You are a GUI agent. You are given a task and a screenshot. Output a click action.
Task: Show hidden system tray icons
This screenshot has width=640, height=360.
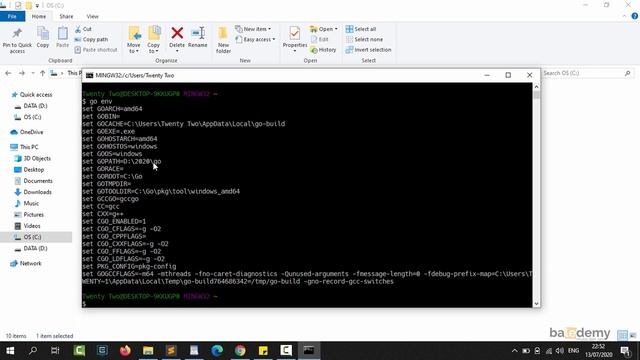[x=514, y=351]
